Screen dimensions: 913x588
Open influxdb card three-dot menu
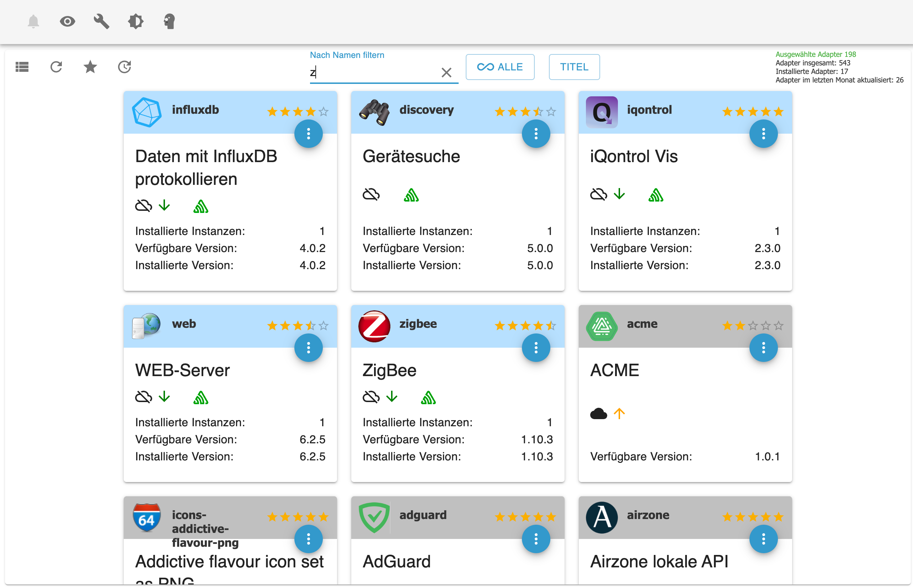[309, 134]
